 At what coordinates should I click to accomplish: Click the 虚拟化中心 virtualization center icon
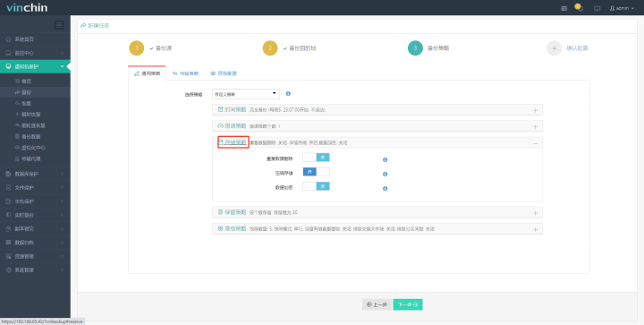tap(17, 148)
